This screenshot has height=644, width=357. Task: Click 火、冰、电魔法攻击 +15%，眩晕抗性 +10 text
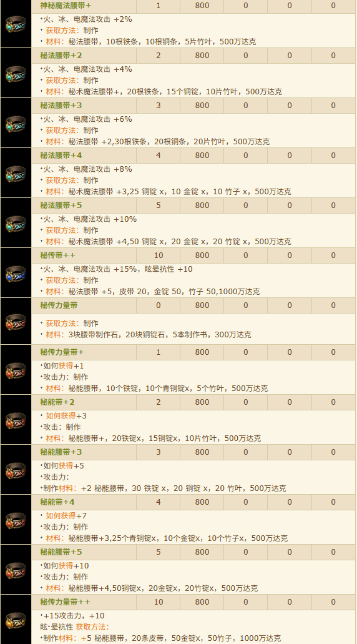coord(118,269)
